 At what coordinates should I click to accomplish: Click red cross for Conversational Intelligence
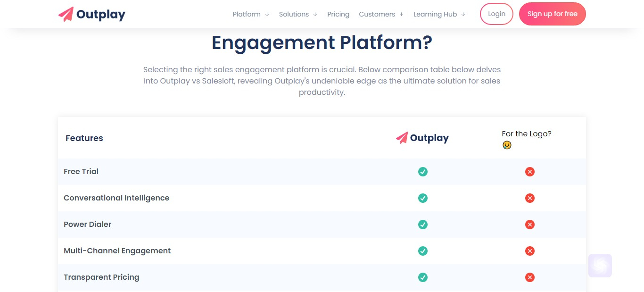530,198
